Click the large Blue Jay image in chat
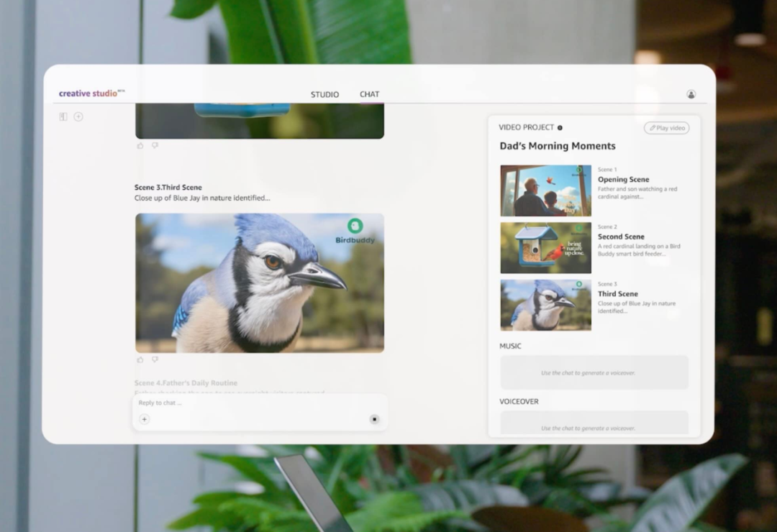The width and height of the screenshot is (777, 532). tap(259, 283)
